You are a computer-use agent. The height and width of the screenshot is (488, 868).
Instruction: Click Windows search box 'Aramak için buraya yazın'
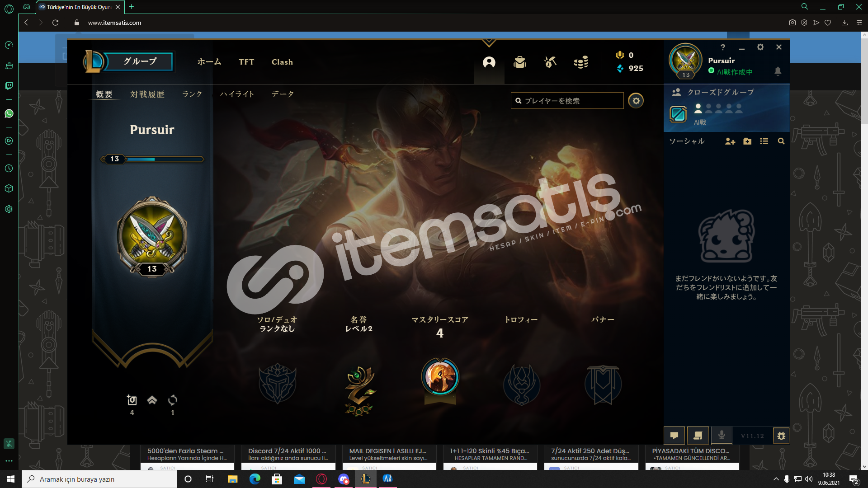click(99, 479)
